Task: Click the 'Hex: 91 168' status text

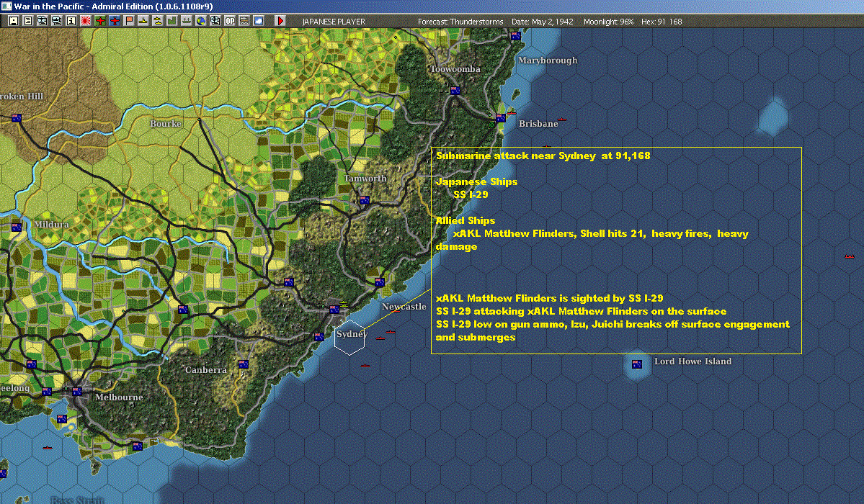Action: tap(662, 22)
